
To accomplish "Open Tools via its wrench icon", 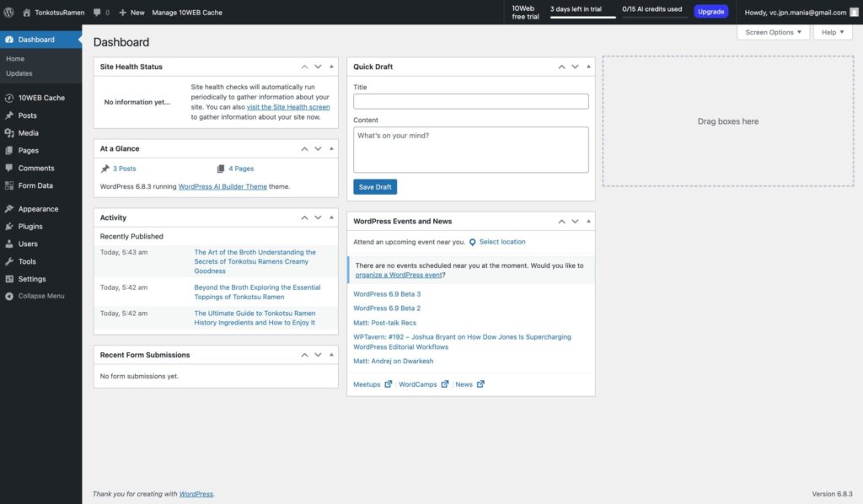I will [9, 261].
